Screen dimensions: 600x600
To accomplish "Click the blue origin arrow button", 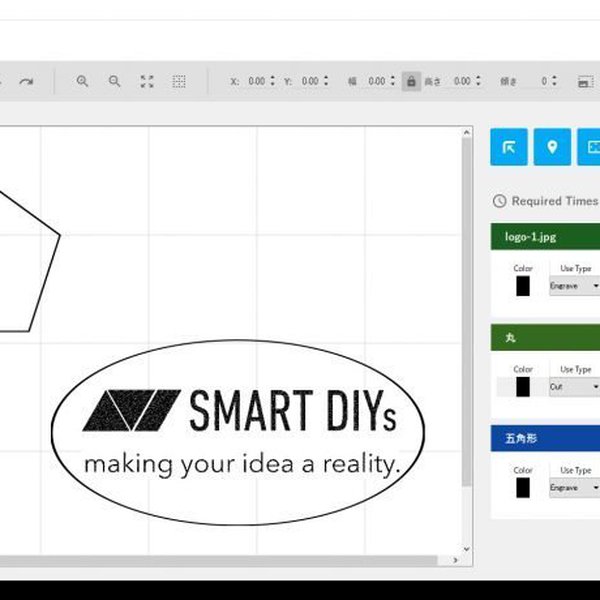I will [509, 147].
